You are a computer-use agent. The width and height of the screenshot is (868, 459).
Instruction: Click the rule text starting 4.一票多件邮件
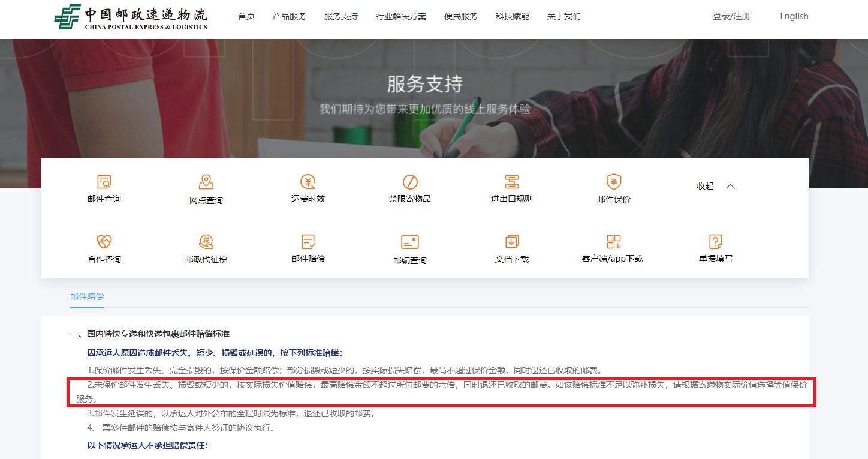tap(181, 428)
